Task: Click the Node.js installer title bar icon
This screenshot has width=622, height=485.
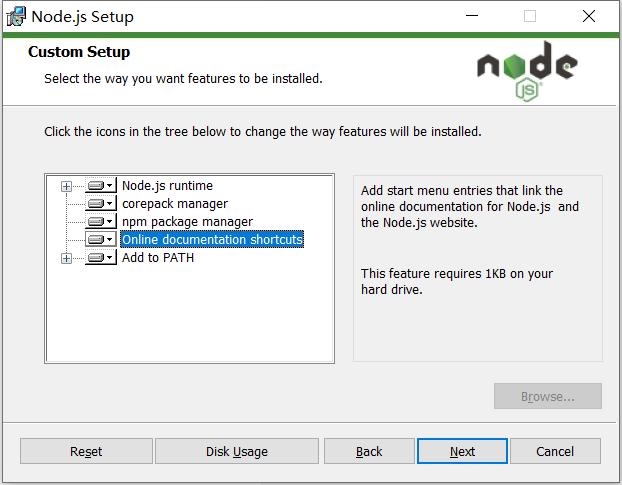Action: point(16,17)
